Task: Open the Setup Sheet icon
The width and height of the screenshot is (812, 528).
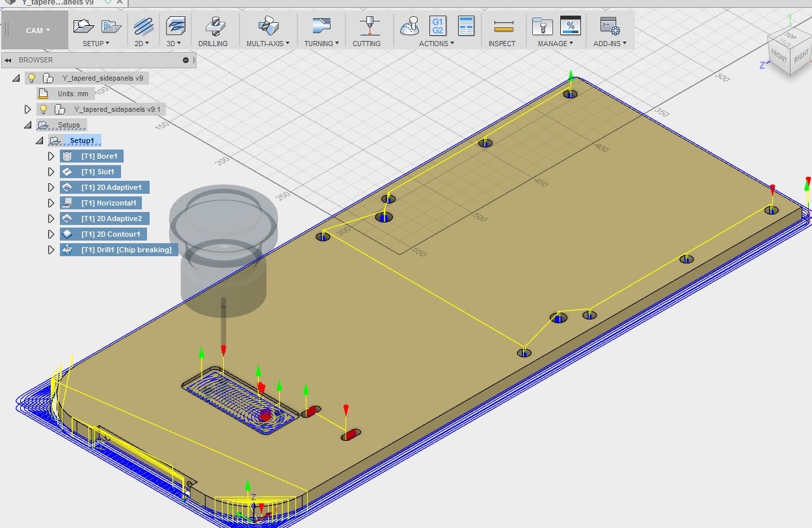Action: [467, 26]
